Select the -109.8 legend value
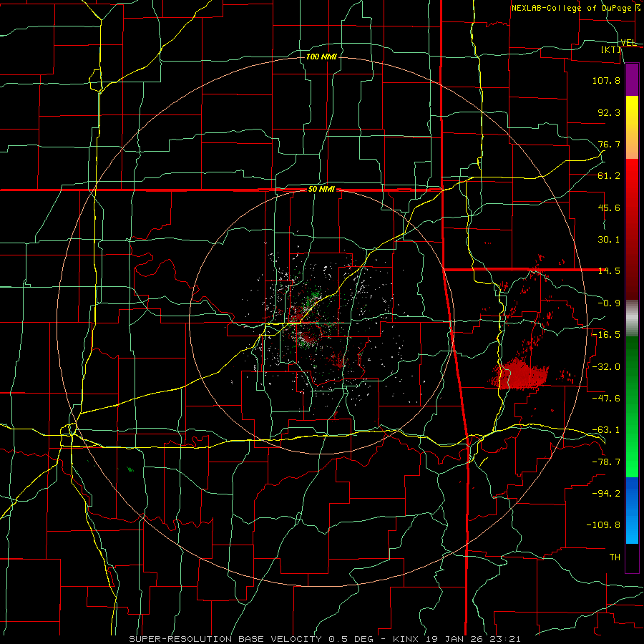This screenshot has height=644, width=644. [603, 525]
